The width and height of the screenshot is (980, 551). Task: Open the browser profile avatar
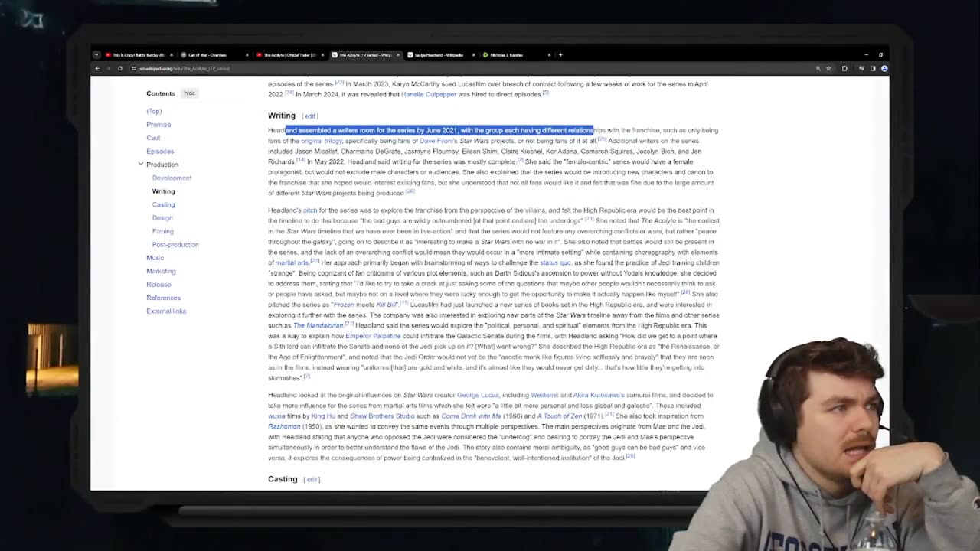pyautogui.click(x=884, y=68)
